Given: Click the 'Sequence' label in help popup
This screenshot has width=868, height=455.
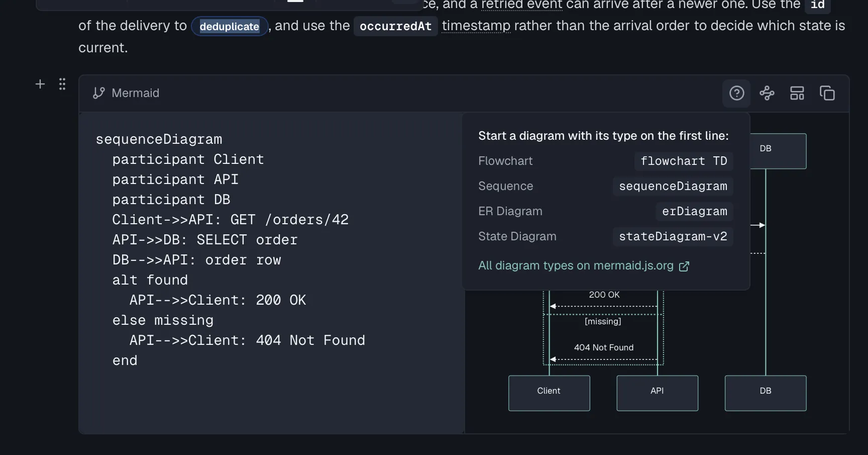Looking at the screenshot, I should coord(505,186).
